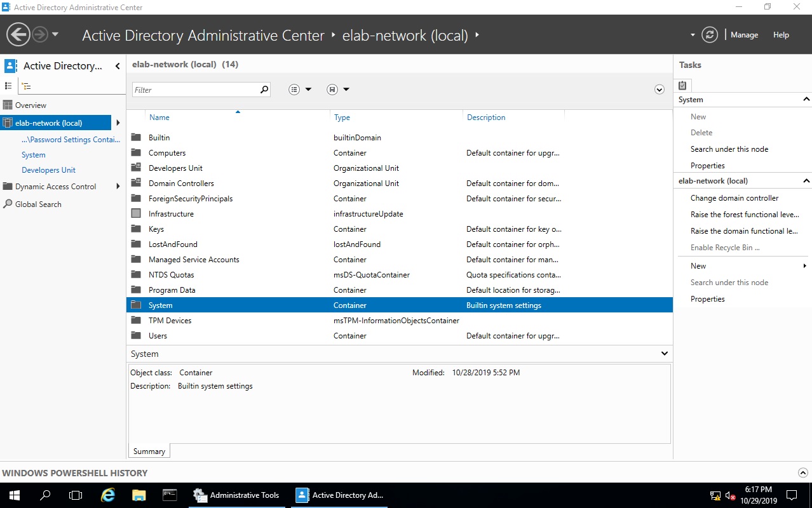Collapse the elab-network (local) tasks section
812x508 pixels.
point(806,181)
